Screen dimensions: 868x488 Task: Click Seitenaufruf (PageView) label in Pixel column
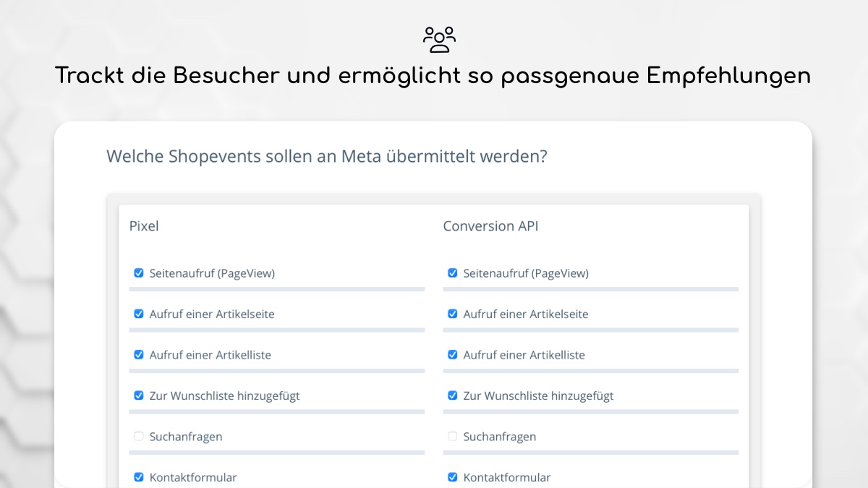[212, 273]
